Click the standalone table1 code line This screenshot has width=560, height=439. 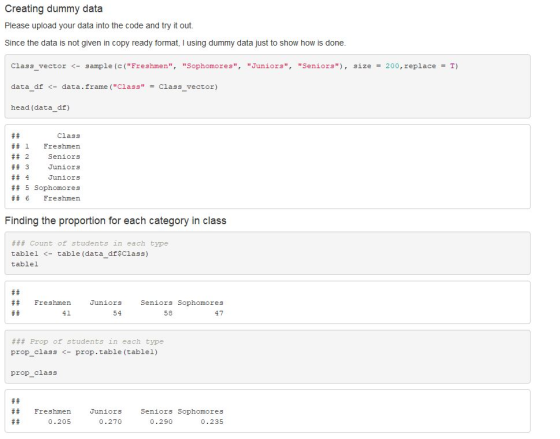click(x=25, y=264)
